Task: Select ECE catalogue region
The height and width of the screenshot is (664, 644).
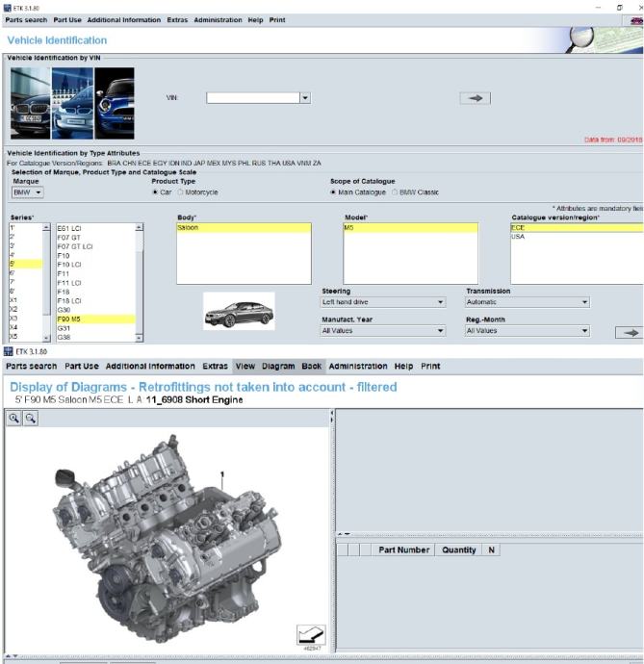Action: [577, 228]
